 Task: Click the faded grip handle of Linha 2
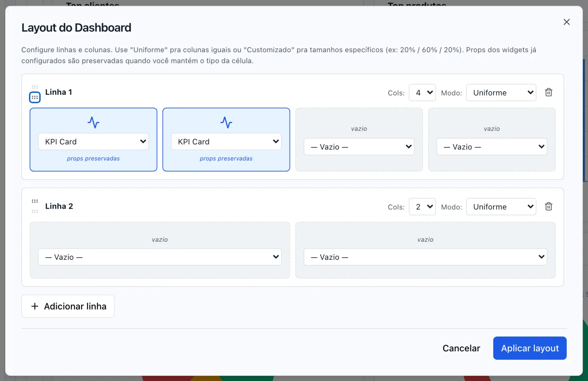coord(35,211)
